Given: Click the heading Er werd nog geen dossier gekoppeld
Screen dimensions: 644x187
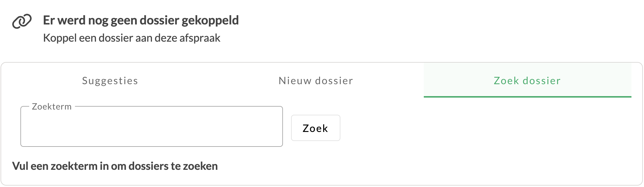Looking at the screenshot, I should [141, 20].
